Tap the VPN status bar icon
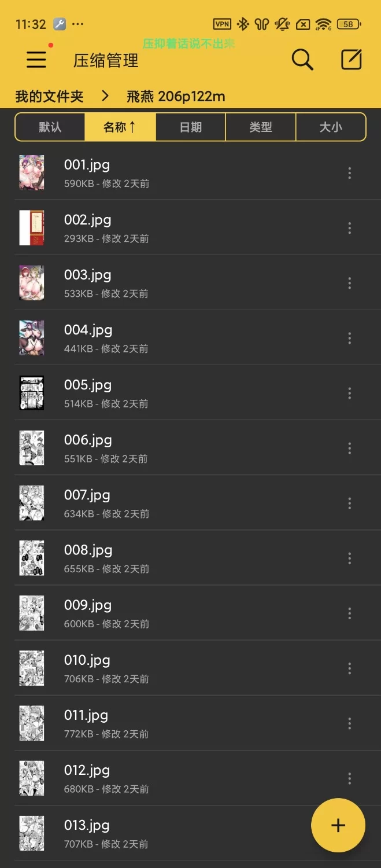381x868 pixels. pyautogui.click(x=222, y=24)
